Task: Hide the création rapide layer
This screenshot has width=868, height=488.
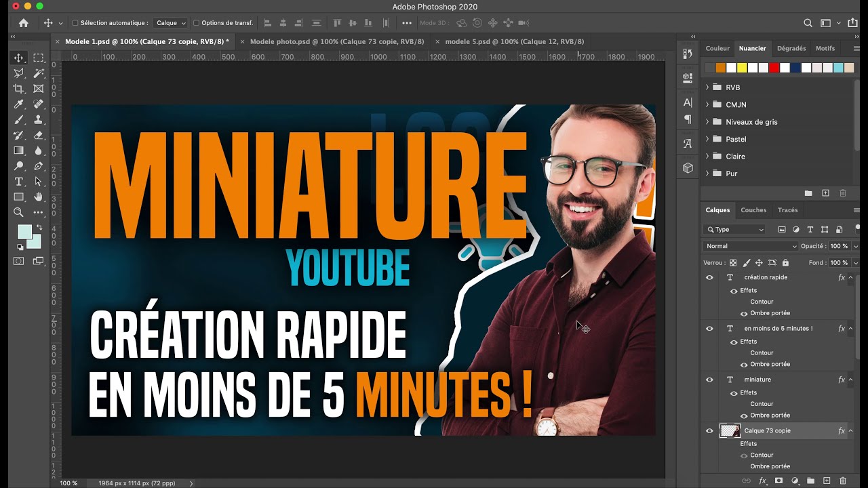Action: click(709, 277)
